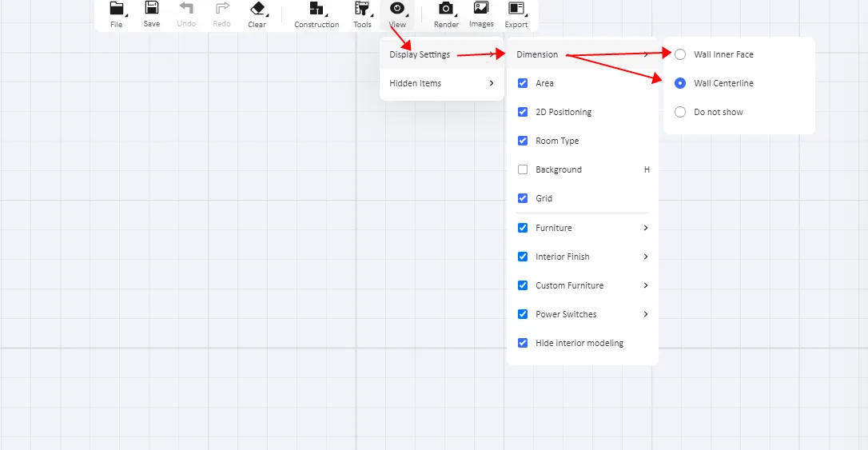Open the Images picture icon
Image resolution: width=868 pixels, height=450 pixels.
(x=481, y=10)
